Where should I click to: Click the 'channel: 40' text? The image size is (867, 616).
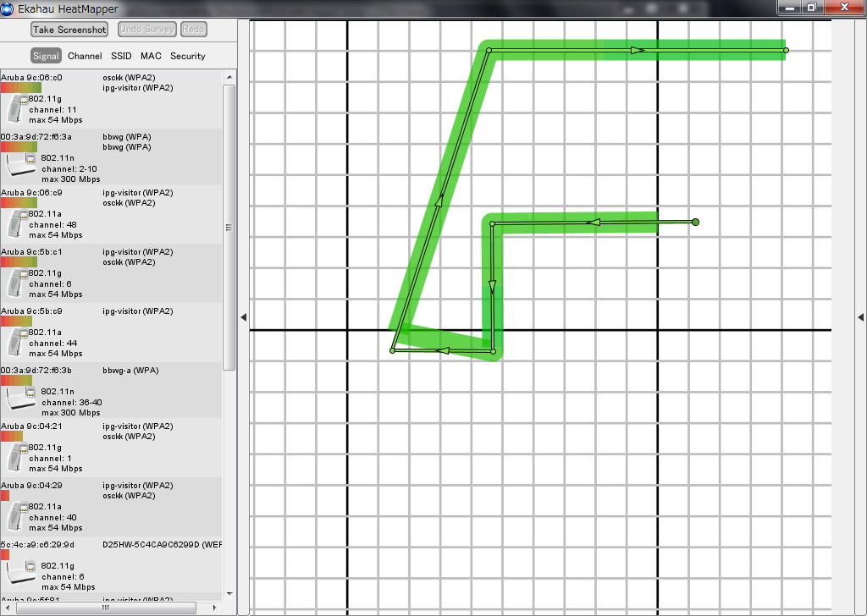[x=53, y=518]
